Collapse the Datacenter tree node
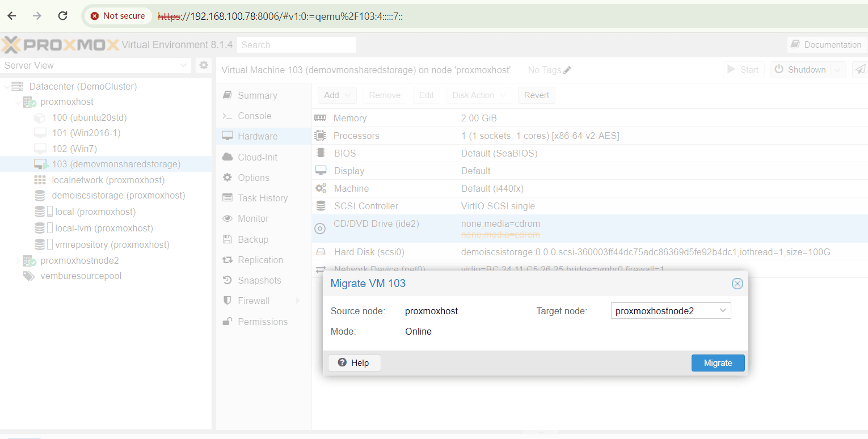868x439 pixels. (6, 86)
